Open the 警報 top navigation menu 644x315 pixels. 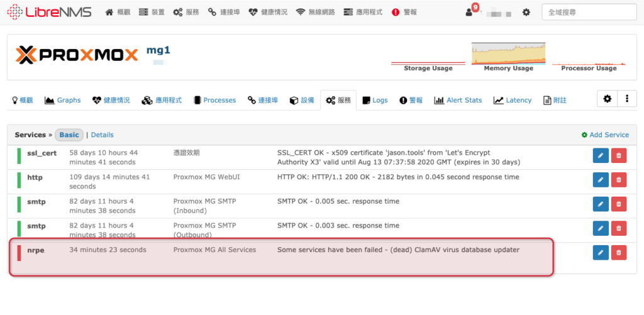[x=404, y=13]
